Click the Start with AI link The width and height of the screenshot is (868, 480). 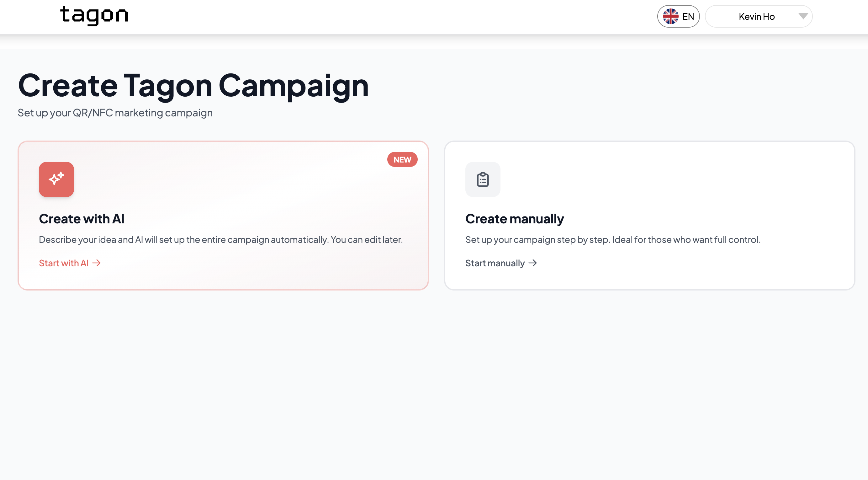click(x=64, y=263)
